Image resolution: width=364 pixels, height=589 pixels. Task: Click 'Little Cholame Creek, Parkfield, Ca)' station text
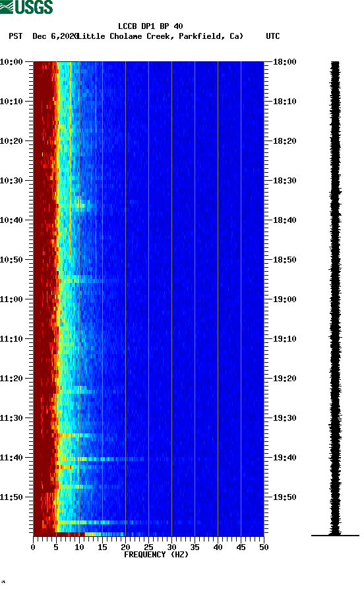(160, 36)
